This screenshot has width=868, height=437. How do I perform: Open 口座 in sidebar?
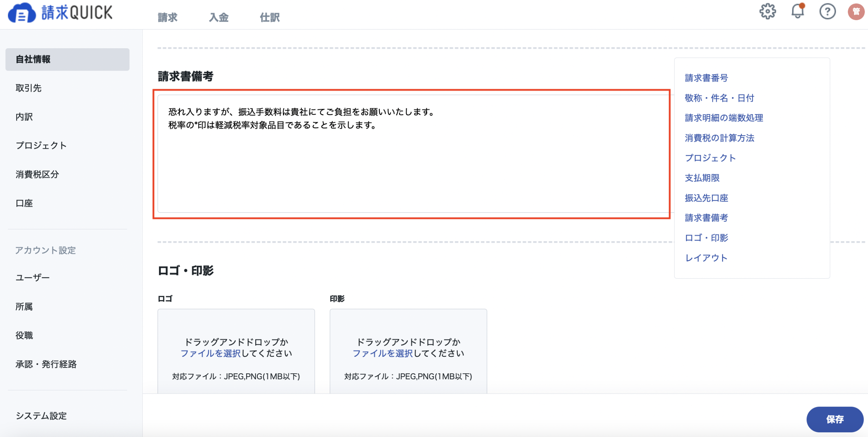pyautogui.click(x=24, y=203)
